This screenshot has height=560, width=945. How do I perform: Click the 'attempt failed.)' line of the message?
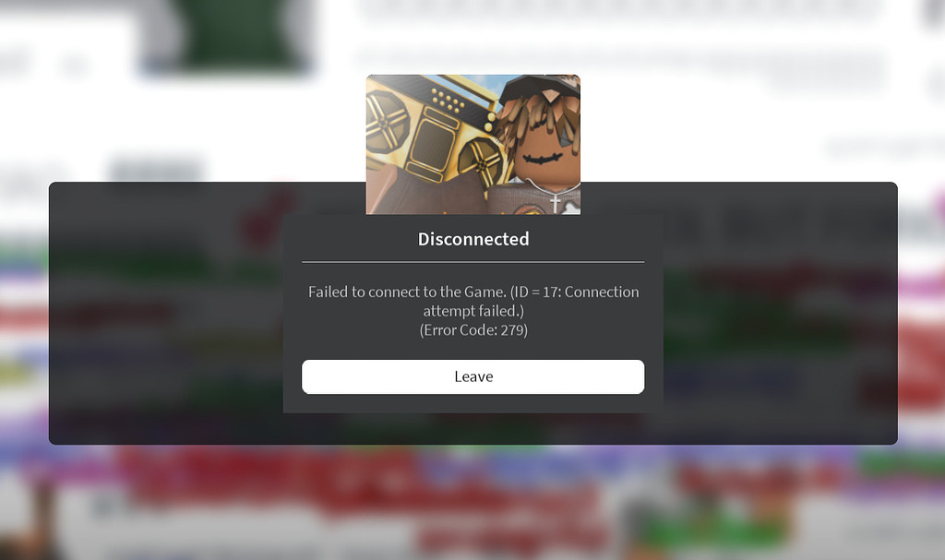(473, 311)
